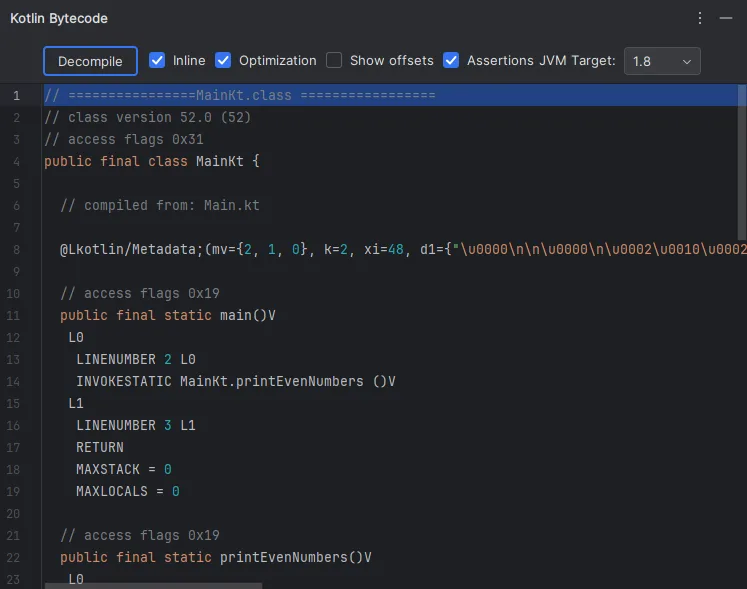The width and height of the screenshot is (747, 589).
Task: Click the MainKt.class header comment line
Action: [240, 95]
